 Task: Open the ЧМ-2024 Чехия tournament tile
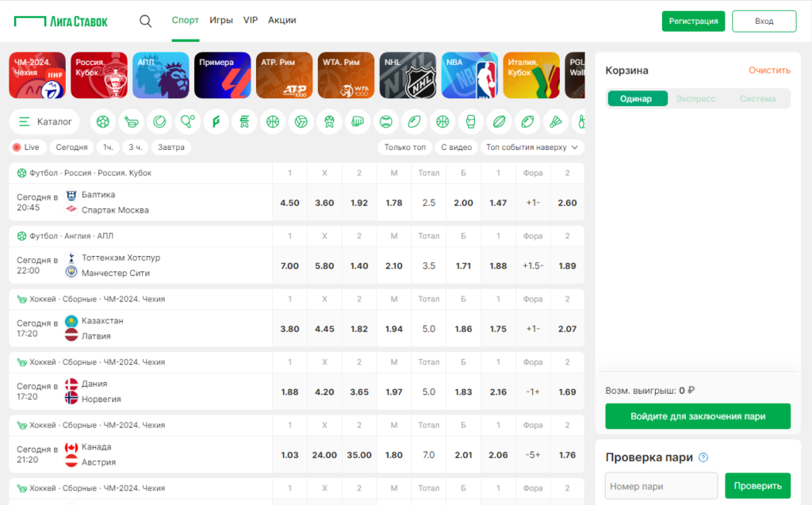click(37, 75)
